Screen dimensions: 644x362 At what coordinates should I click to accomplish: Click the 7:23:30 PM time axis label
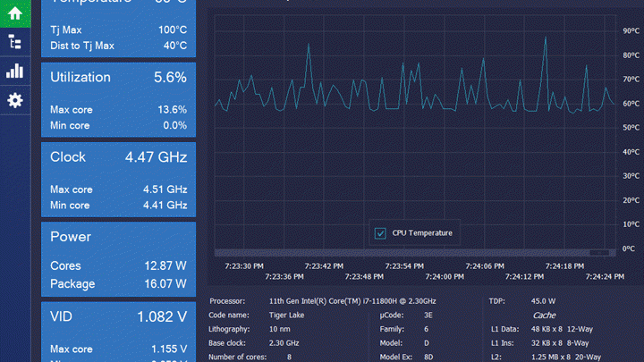[244, 266]
